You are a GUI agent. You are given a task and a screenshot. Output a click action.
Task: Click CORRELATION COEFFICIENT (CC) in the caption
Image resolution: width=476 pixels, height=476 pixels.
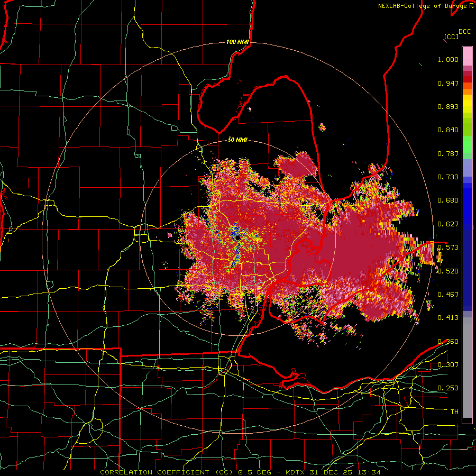pos(167,472)
